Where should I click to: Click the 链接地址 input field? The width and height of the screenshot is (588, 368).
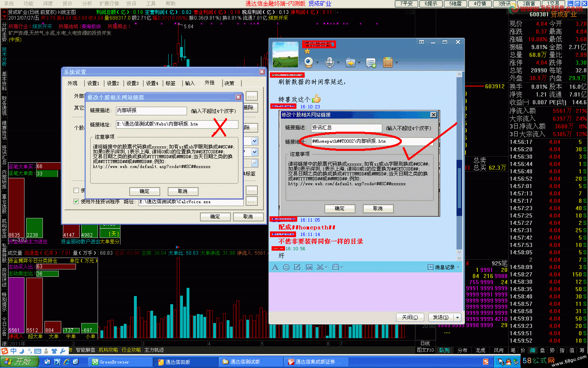pos(177,124)
